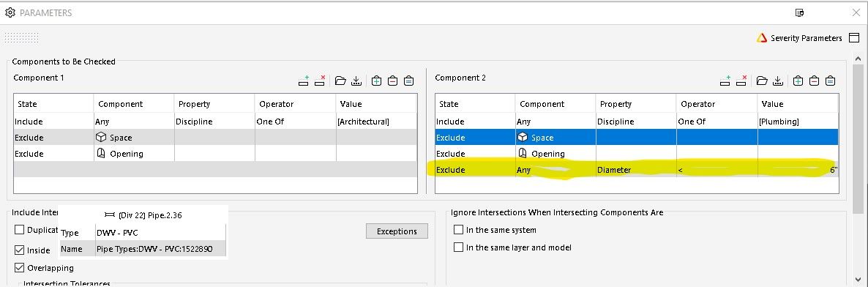Remove selected row in Component 1
This screenshot has width=868, height=287.
(319, 81)
